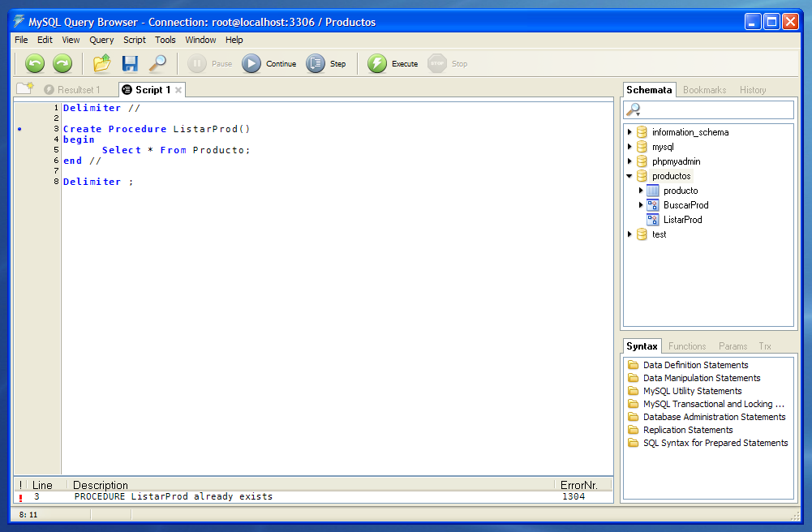Open Replication Statements folder
This screenshot has height=532, width=812.
pos(680,430)
